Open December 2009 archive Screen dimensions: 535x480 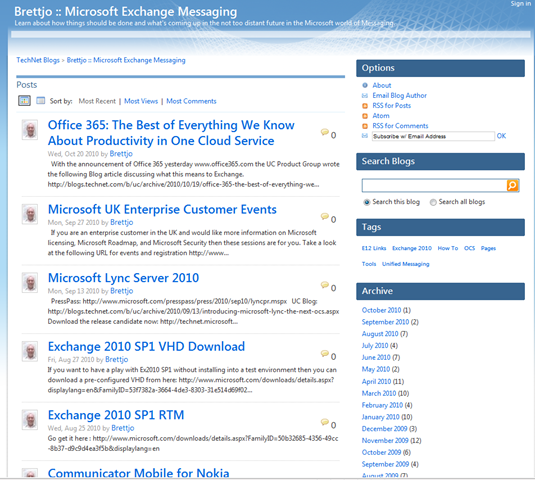385,428
